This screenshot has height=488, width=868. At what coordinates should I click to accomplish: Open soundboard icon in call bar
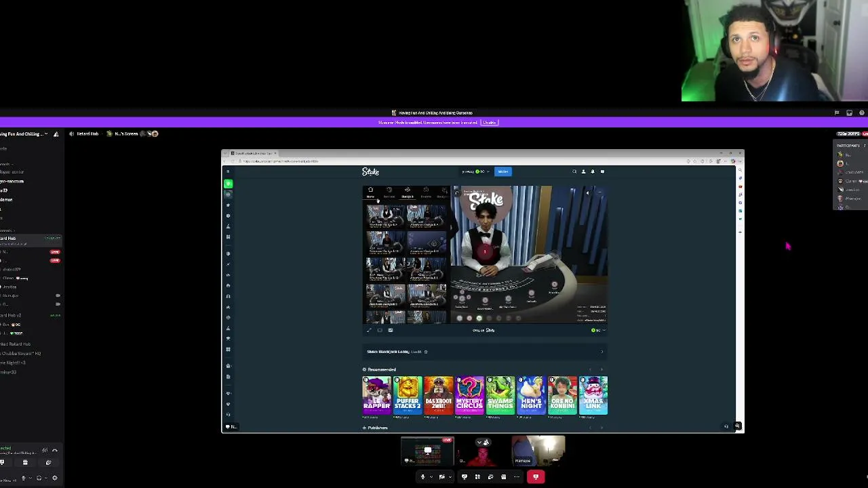[x=490, y=477]
